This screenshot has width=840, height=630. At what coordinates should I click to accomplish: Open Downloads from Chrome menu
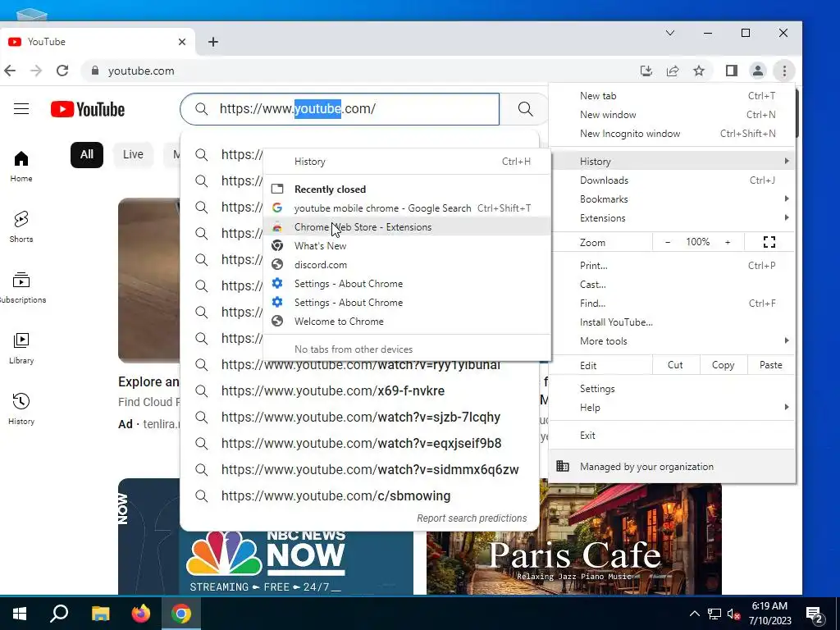(673, 180)
